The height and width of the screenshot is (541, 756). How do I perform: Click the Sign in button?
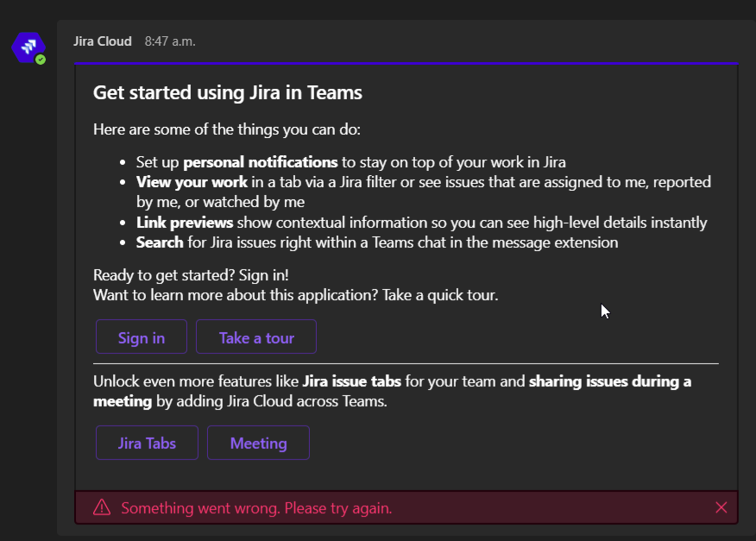[x=142, y=337]
